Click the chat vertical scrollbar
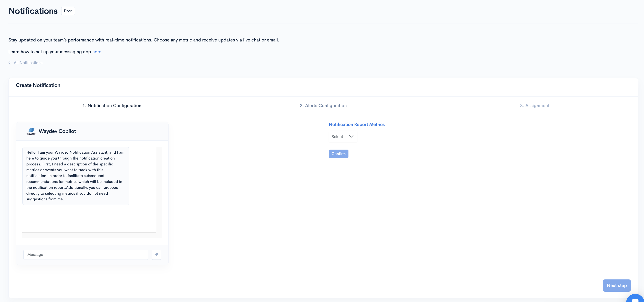This screenshot has width=644, height=302. click(x=159, y=190)
